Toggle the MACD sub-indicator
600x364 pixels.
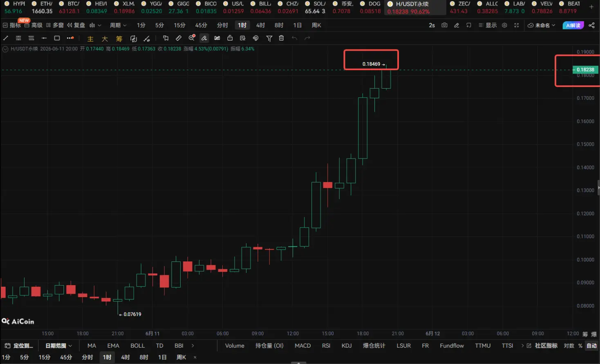click(x=303, y=346)
